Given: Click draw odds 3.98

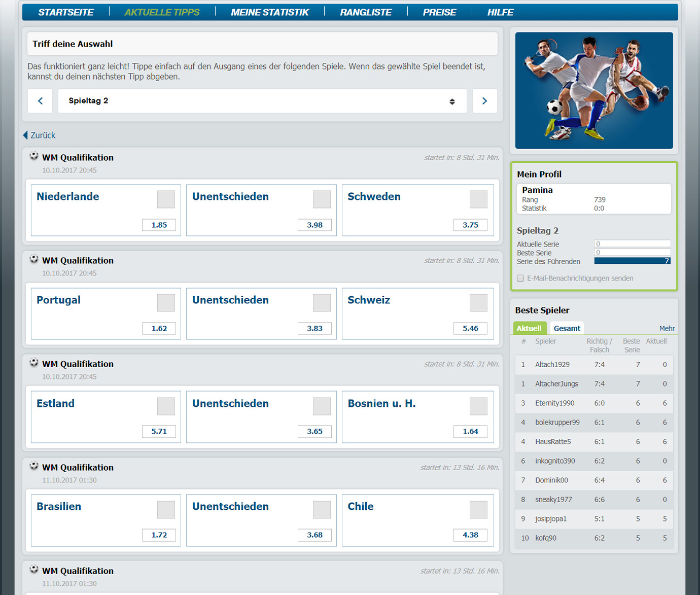Looking at the screenshot, I should (x=315, y=225).
